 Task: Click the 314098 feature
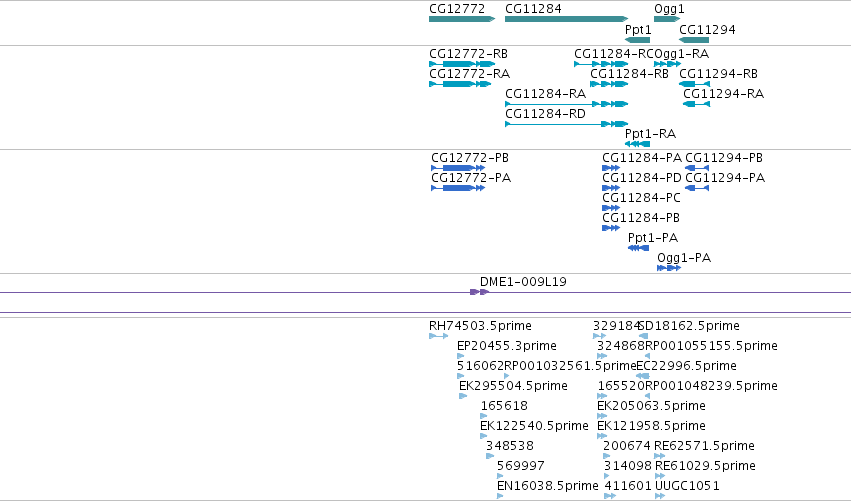point(606,477)
